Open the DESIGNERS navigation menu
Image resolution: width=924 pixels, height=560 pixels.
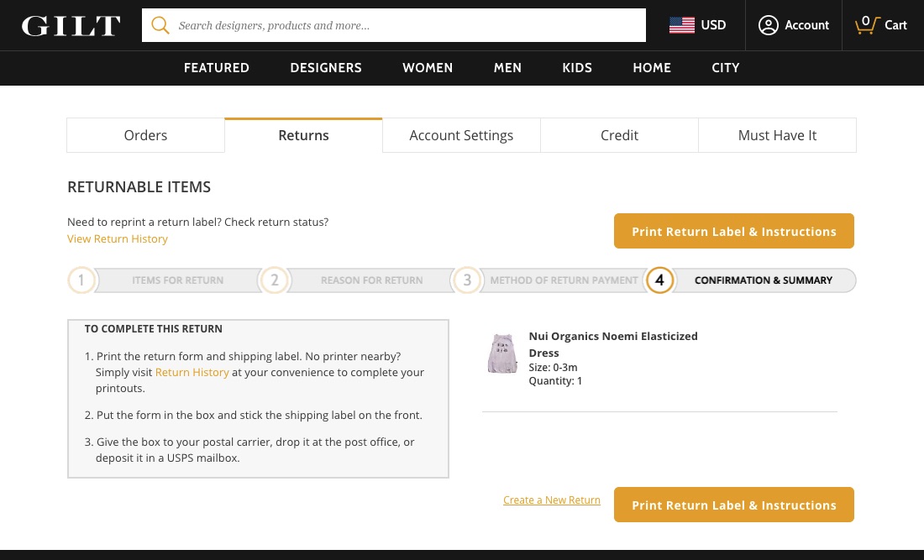326,68
